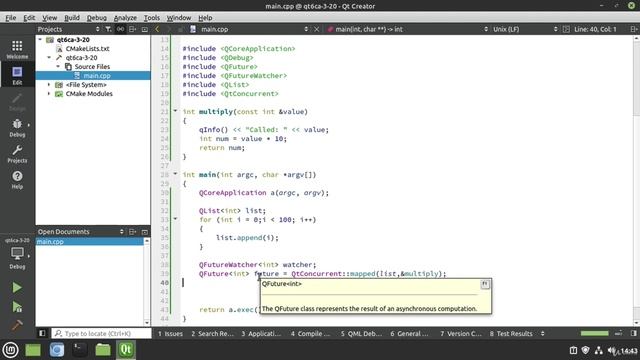Expand the <File System> node

click(49, 84)
